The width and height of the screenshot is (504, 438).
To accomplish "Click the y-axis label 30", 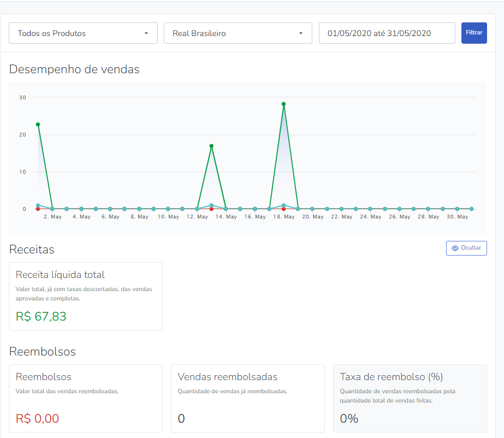I will point(22,97).
